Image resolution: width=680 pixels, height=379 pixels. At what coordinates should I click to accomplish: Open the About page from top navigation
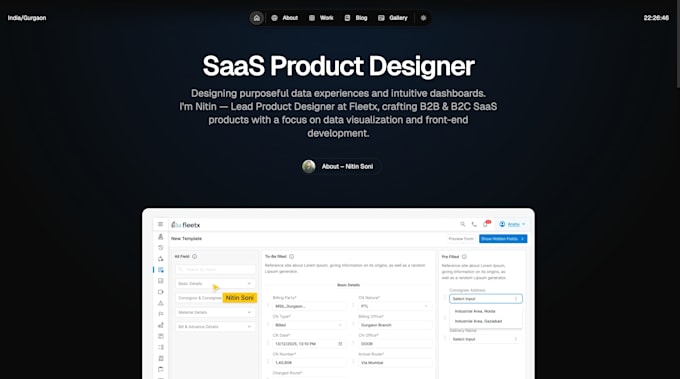[284, 18]
